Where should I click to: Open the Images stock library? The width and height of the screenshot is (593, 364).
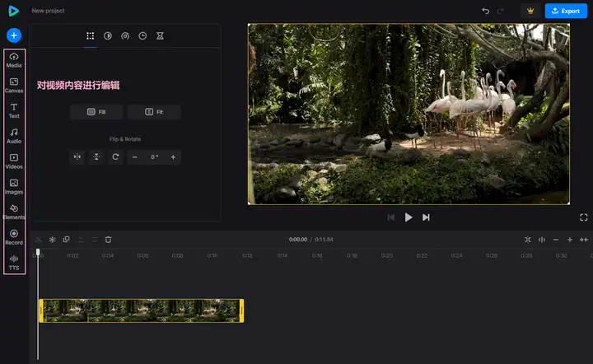14,187
